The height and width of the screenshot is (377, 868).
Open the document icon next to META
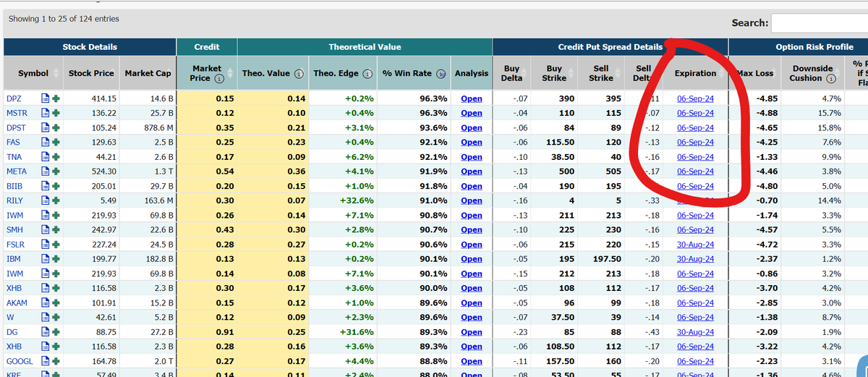tap(45, 171)
